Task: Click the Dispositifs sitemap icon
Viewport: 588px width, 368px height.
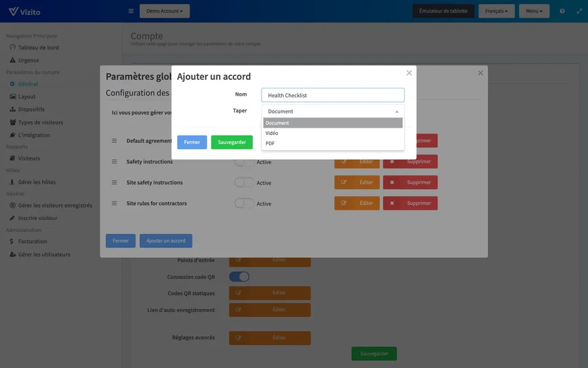Action: 12,109
